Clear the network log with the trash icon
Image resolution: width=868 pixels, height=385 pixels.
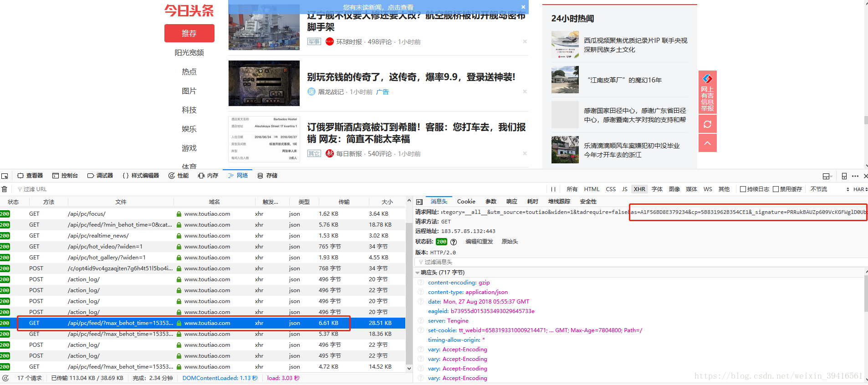[x=5, y=189]
